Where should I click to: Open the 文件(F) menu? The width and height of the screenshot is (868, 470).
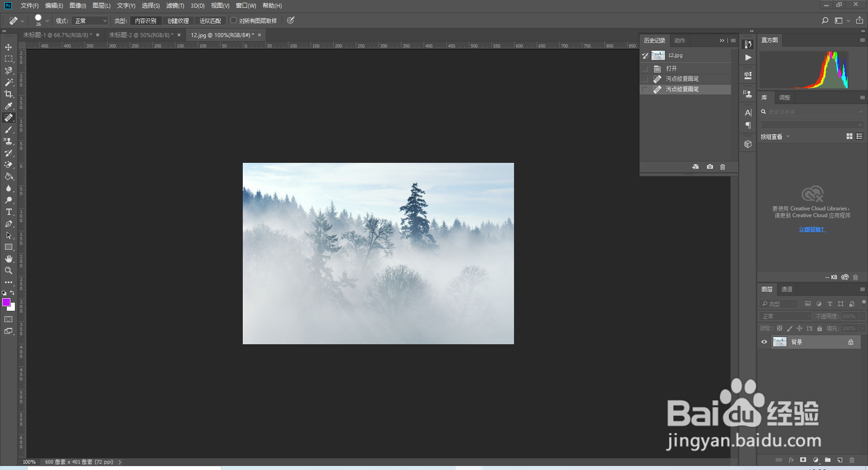pos(29,5)
